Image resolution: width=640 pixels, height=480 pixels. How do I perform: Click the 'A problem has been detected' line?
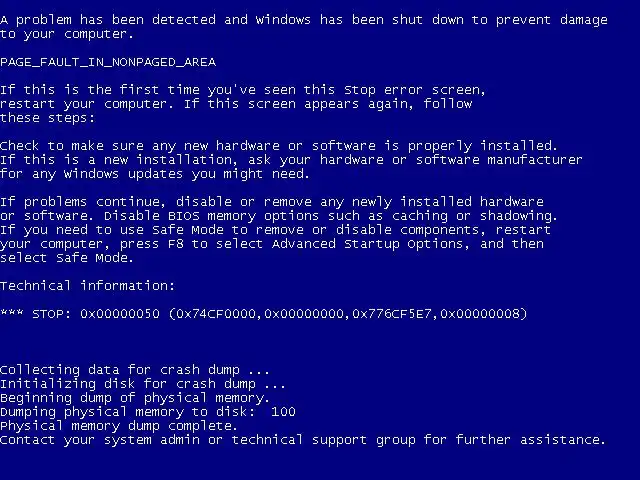304,20
